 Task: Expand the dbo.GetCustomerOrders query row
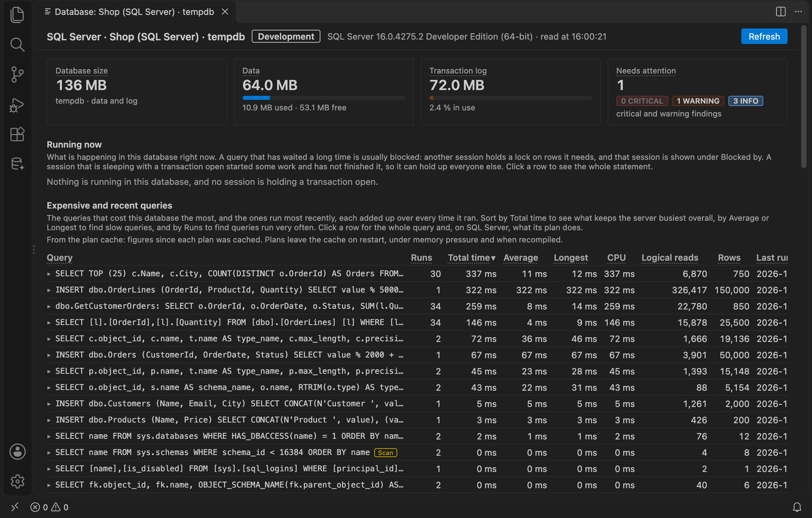point(417,306)
